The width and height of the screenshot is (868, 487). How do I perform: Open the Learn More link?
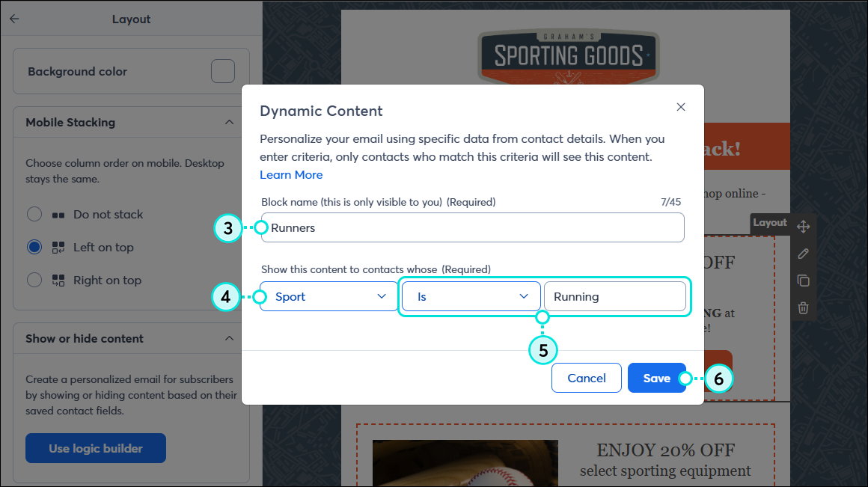[x=291, y=174]
